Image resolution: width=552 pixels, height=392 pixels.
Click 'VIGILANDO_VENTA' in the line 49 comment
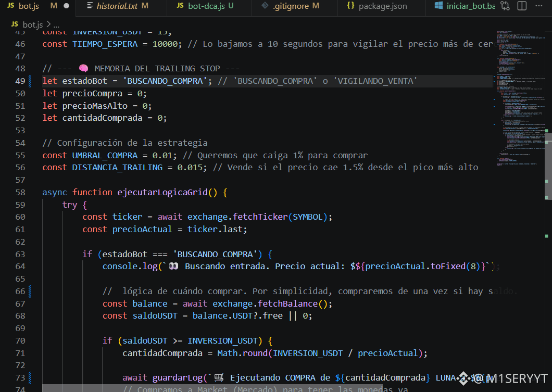point(374,81)
